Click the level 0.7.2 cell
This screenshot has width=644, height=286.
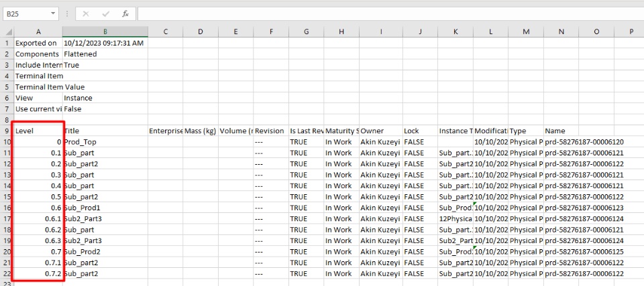(38, 273)
